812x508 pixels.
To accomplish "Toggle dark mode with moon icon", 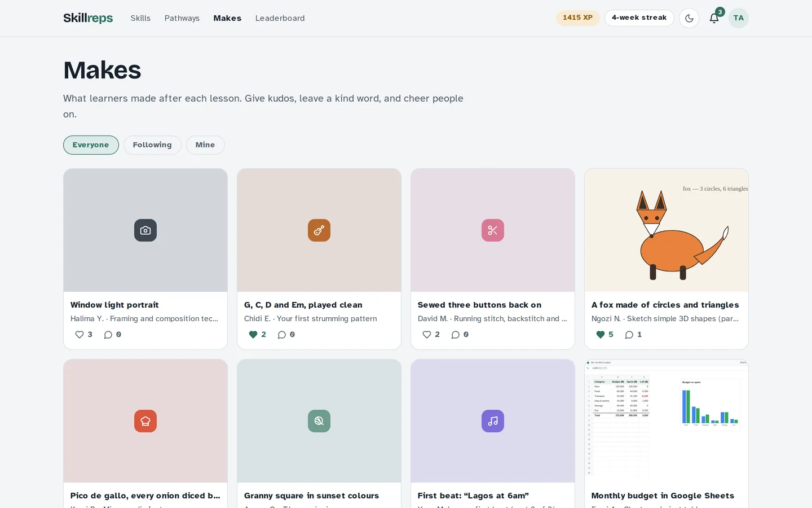I will pos(689,18).
